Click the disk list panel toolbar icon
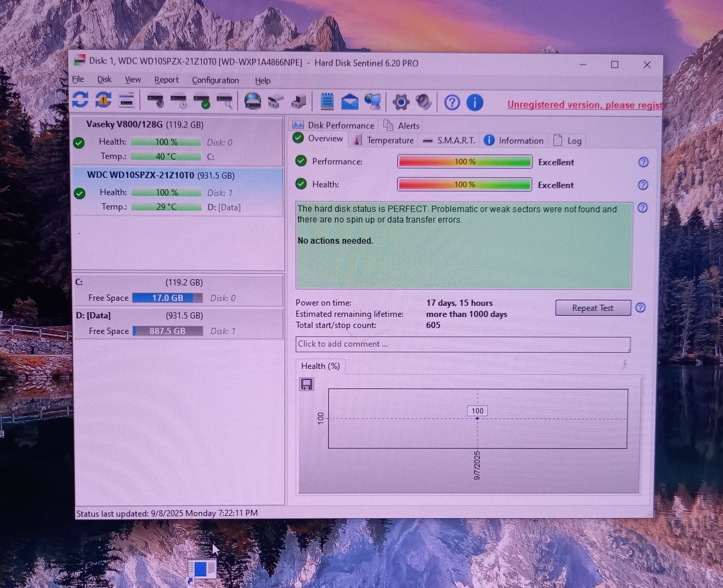Screen dimensions: 723x588 coord(126,100)
